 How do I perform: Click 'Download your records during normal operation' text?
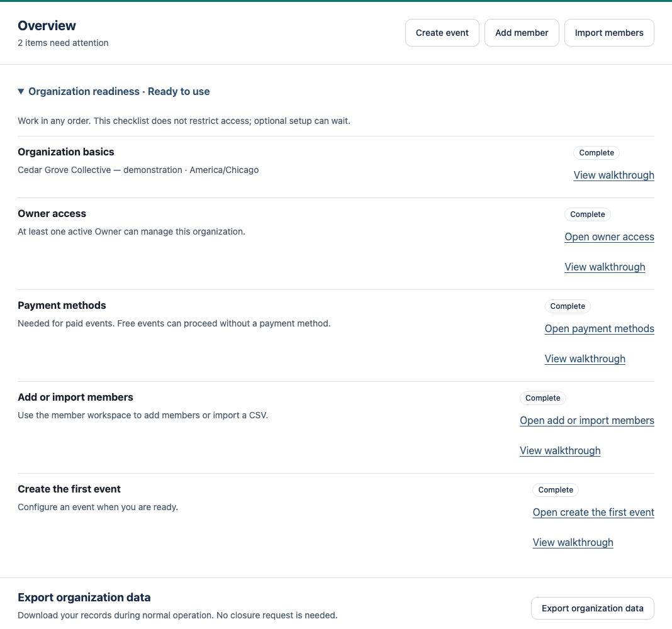click(x=177, y=615)
